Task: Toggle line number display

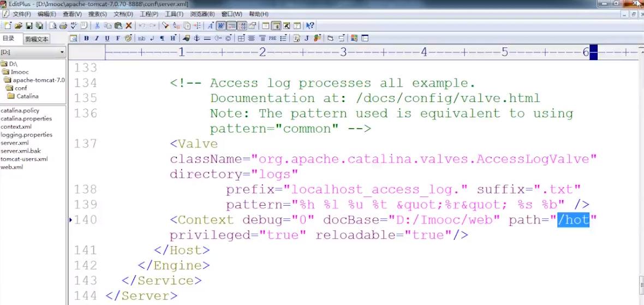Action: [242, 26]
